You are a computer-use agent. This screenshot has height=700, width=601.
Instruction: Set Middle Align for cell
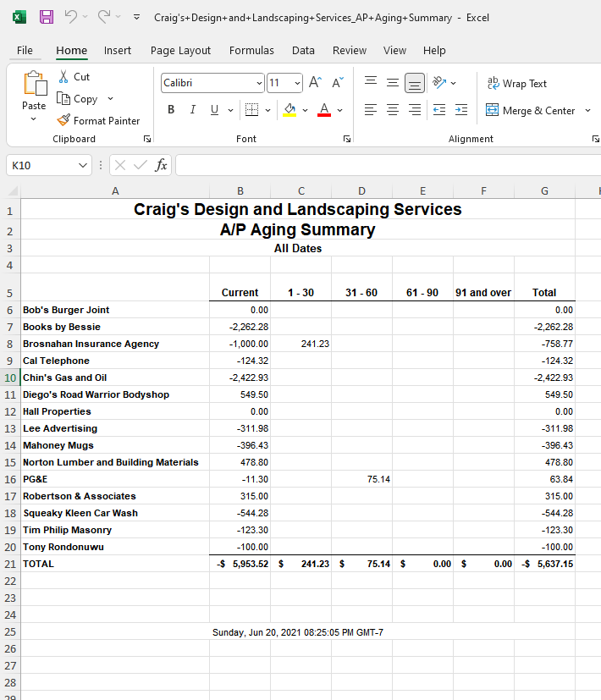(x=393, y=83)
